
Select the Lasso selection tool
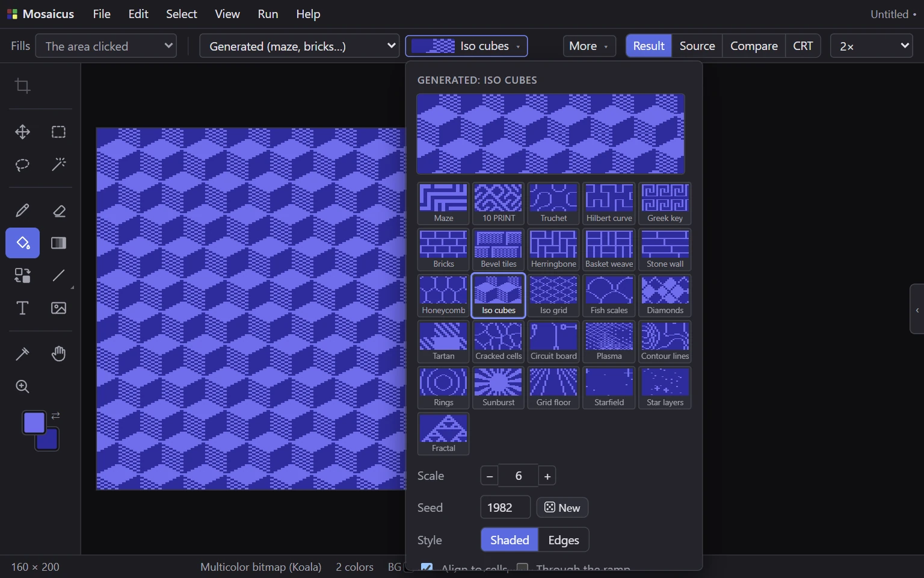click(23, 164)
